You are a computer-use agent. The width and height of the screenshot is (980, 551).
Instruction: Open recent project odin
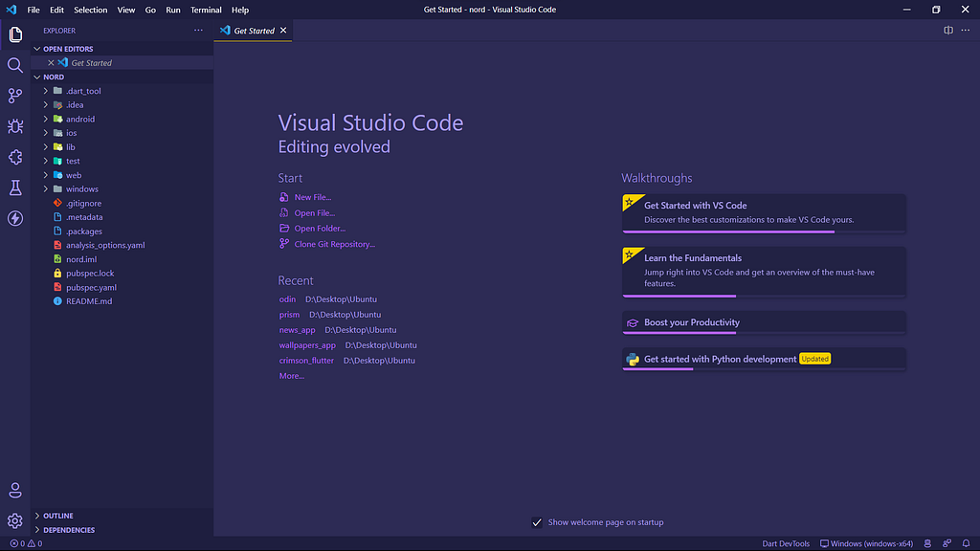(x=287, y=299)
